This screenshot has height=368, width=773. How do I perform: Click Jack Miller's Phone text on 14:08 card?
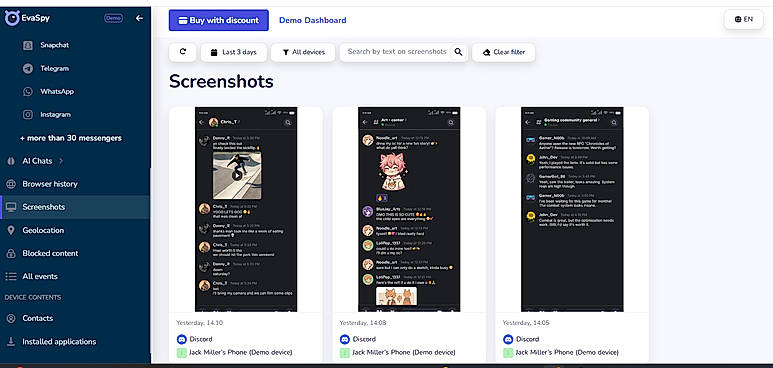(x=404, y=353)
